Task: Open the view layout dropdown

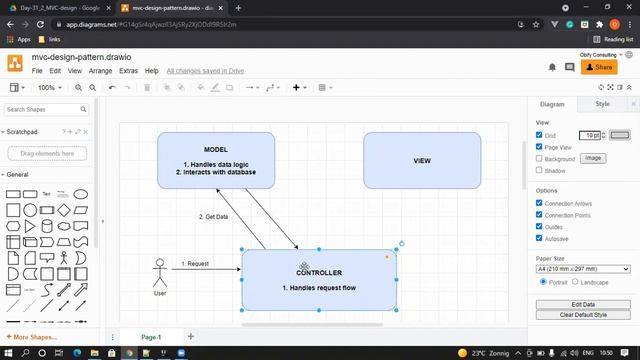Action: (17, 88)
